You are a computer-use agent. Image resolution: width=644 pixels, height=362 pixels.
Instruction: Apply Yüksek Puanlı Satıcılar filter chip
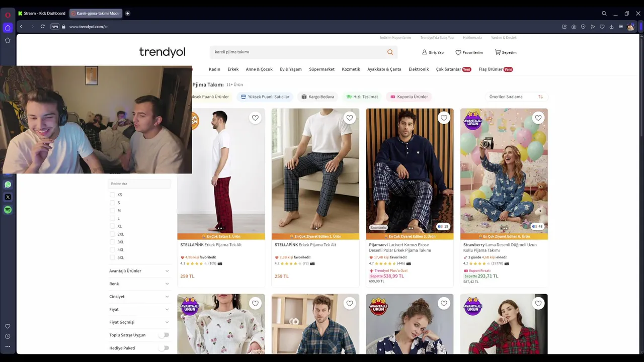point(265,97)
